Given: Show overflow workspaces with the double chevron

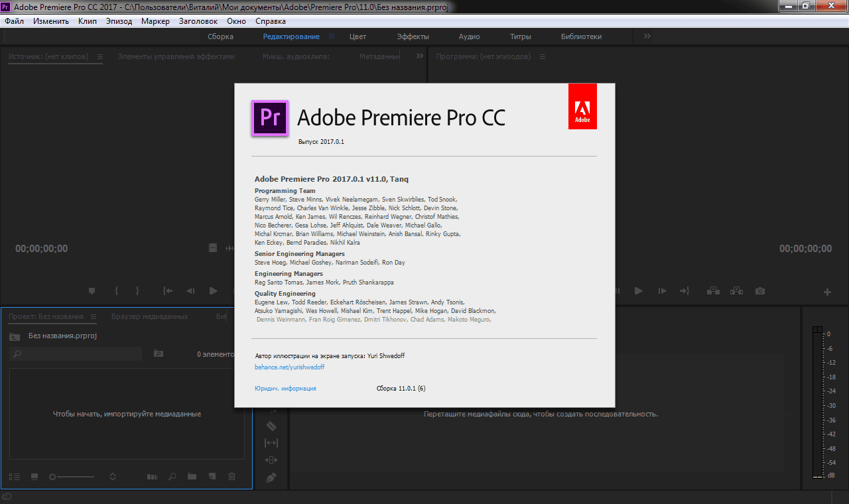Looking at the screenshot, I should 647,36.
